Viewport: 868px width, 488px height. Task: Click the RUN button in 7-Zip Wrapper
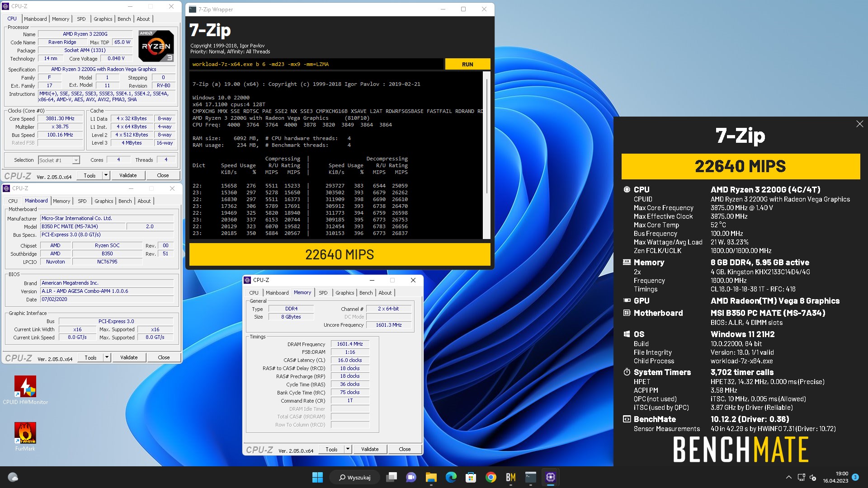467,64
